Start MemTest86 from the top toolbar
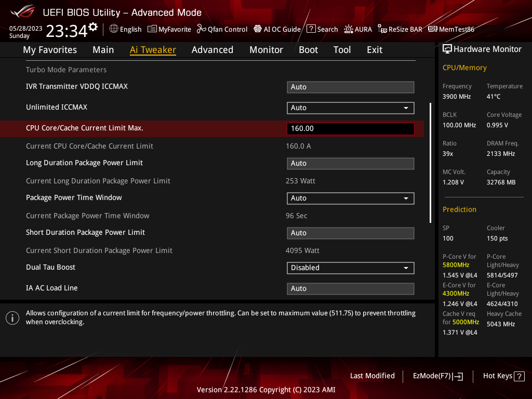532x399 pixels. click(x=432, y=29)
